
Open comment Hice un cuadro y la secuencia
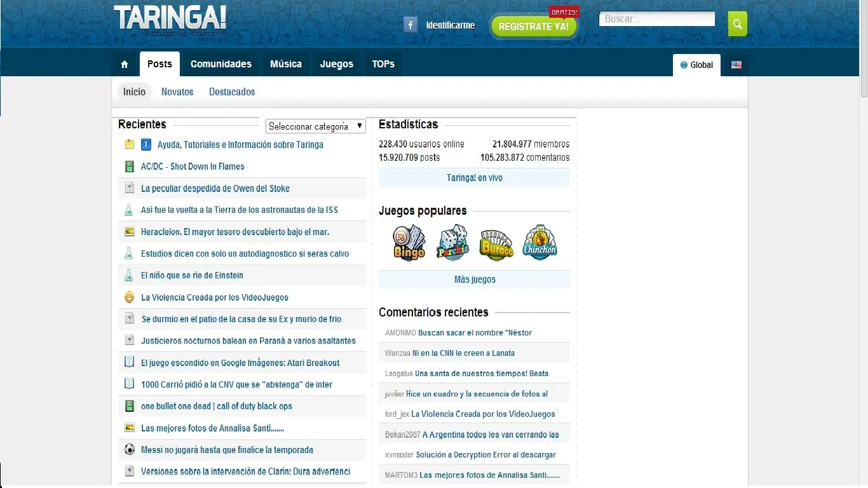(477, 394)
